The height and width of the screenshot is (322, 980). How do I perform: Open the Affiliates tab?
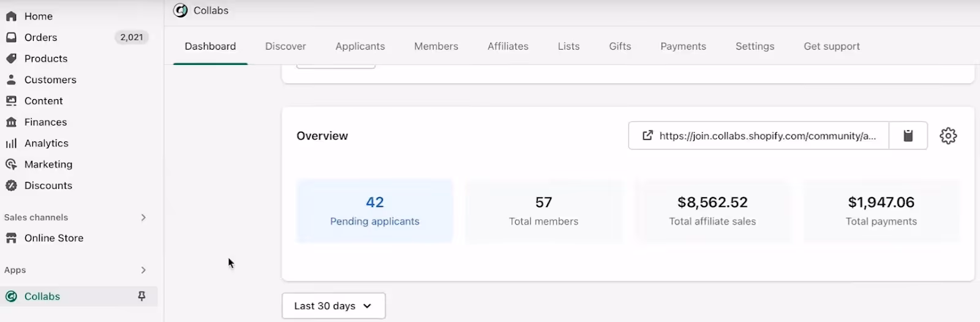point(508,47)
